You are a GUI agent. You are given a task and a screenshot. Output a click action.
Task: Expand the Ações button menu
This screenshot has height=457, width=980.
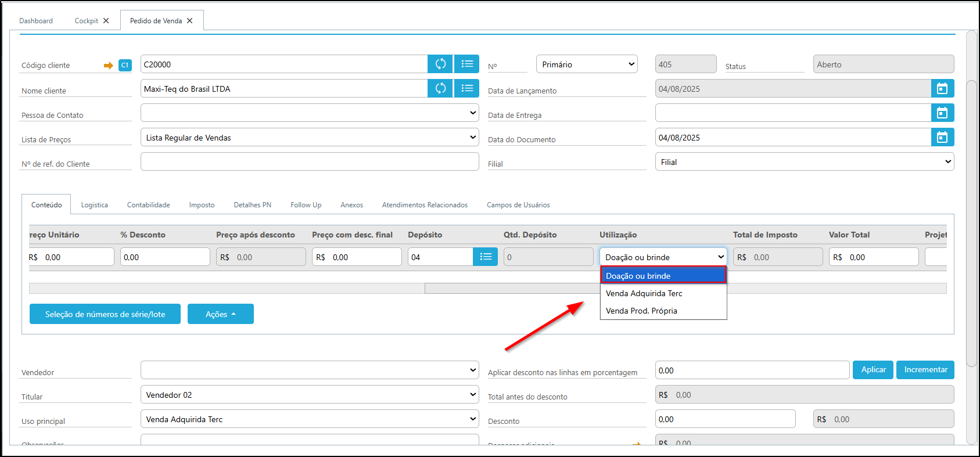tap(221, 314)
